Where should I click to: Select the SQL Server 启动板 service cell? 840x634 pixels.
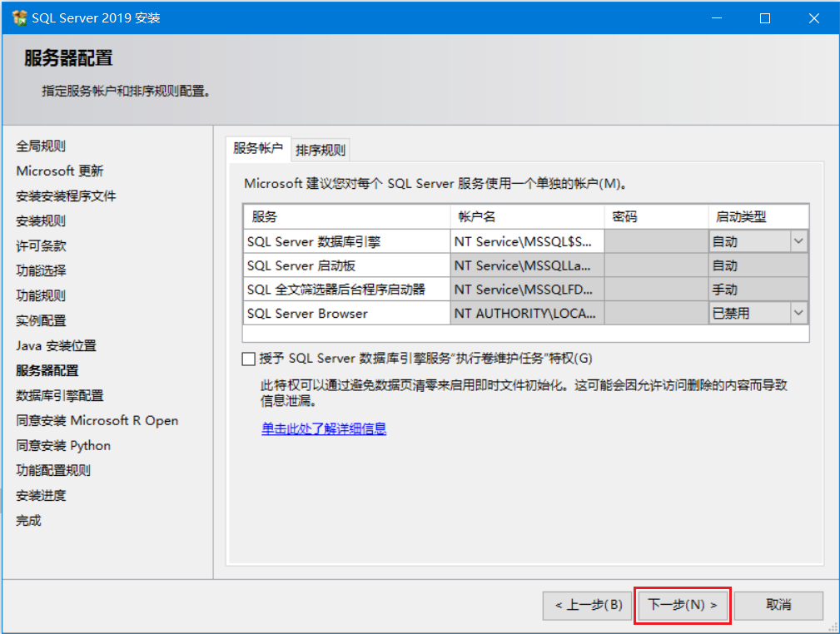[x=346, y=265]
